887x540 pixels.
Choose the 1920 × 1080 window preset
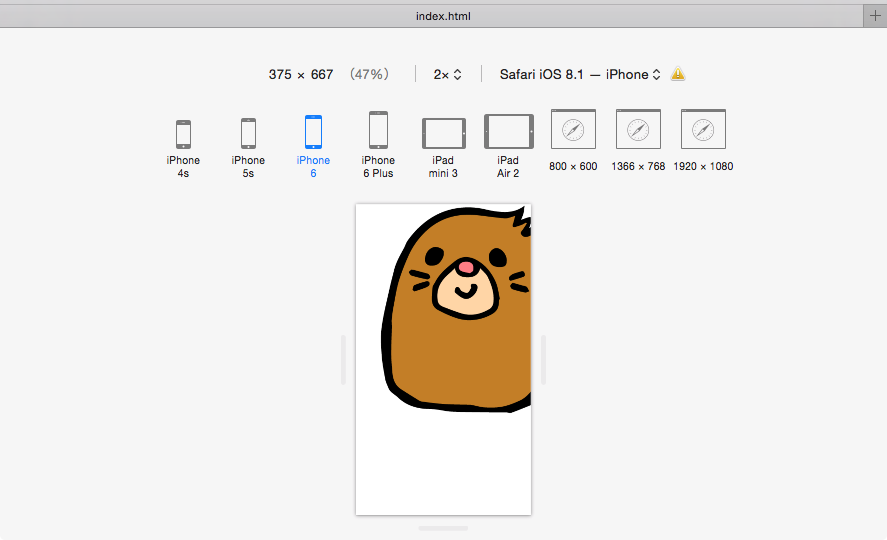pyautogui.click(x=703, y=141)
